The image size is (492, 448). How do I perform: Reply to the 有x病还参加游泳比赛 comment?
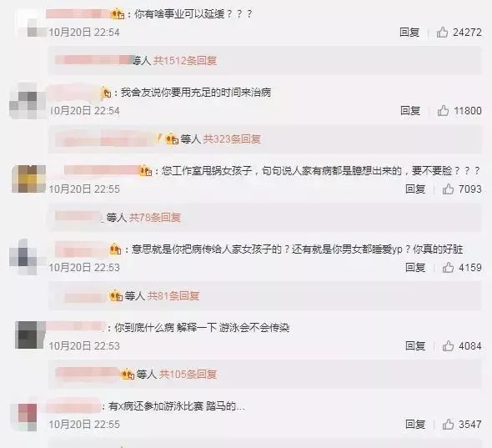(x=415, y=424)
